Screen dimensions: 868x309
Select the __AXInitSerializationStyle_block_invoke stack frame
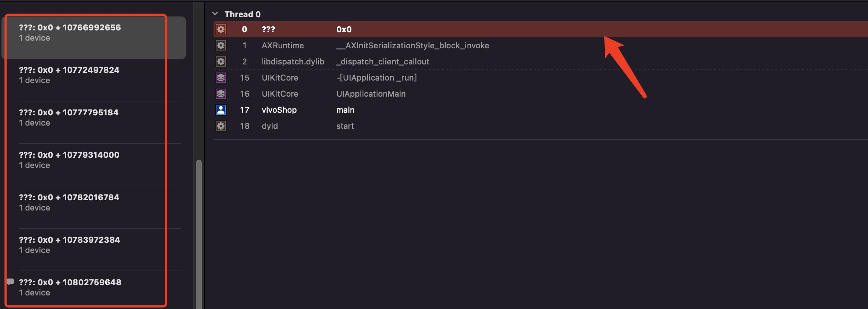pos(540,45)
